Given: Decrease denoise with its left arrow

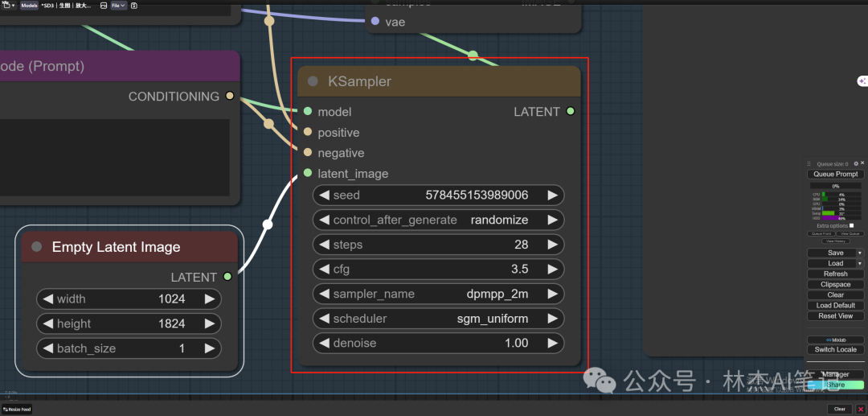Looking at the screenshot, I should click(x=325, y=343).
